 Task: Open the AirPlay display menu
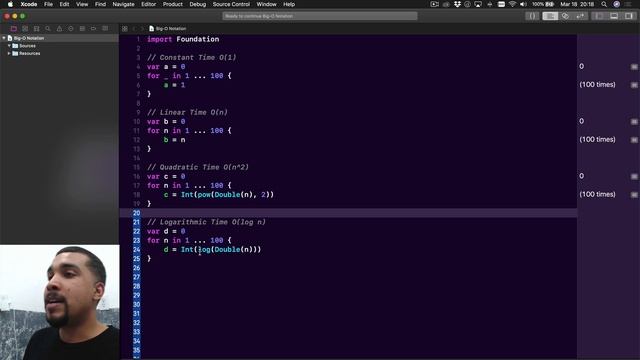[x=478, y=4]
